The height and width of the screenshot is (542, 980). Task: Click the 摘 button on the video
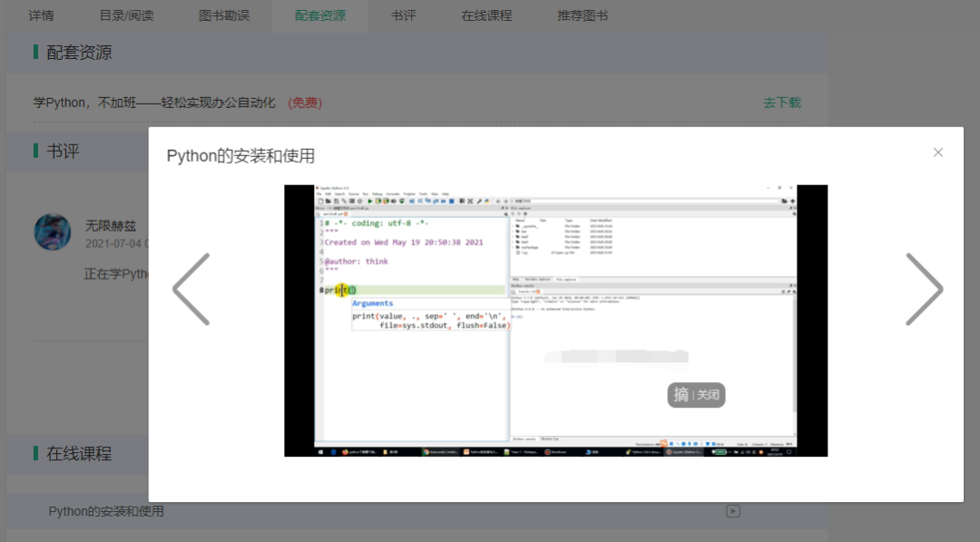pos(681,394)
